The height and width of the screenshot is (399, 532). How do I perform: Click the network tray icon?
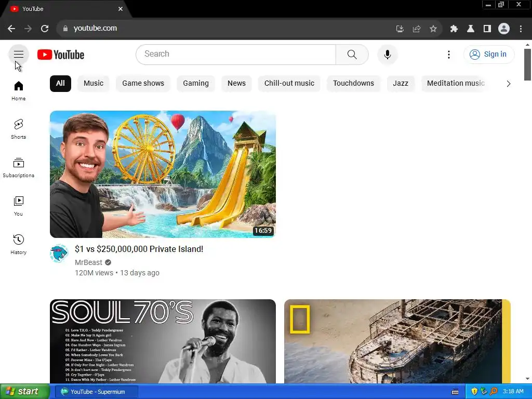484,392
